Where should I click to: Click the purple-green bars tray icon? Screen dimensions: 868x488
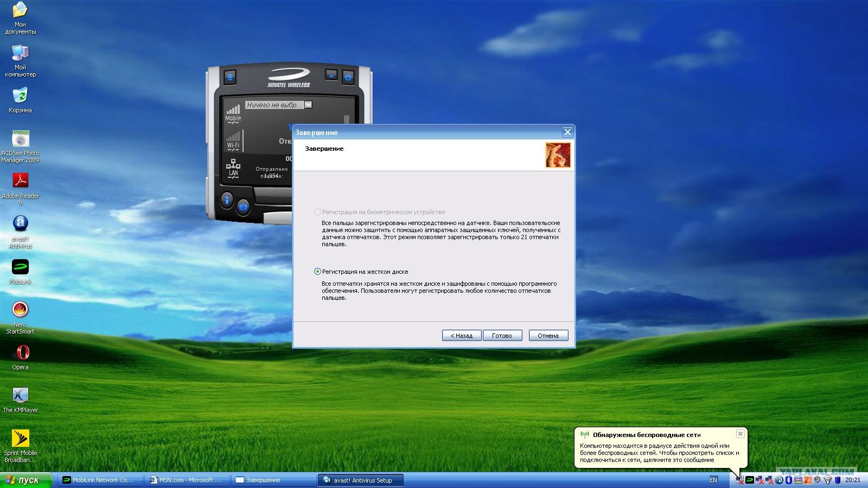click(798, 480)
